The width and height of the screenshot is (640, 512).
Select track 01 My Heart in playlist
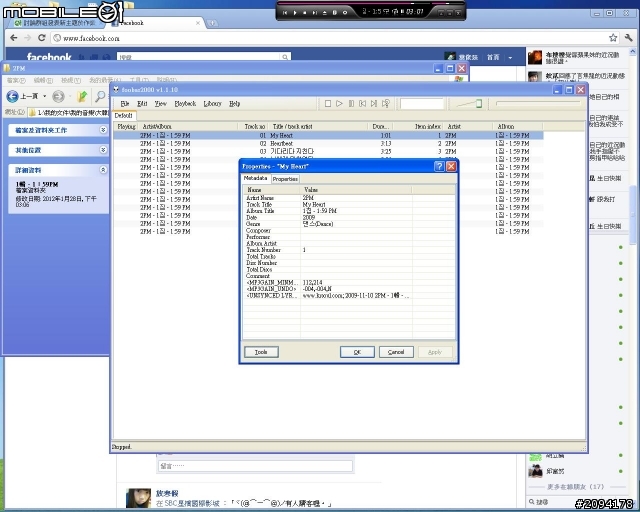click(328, 136)
